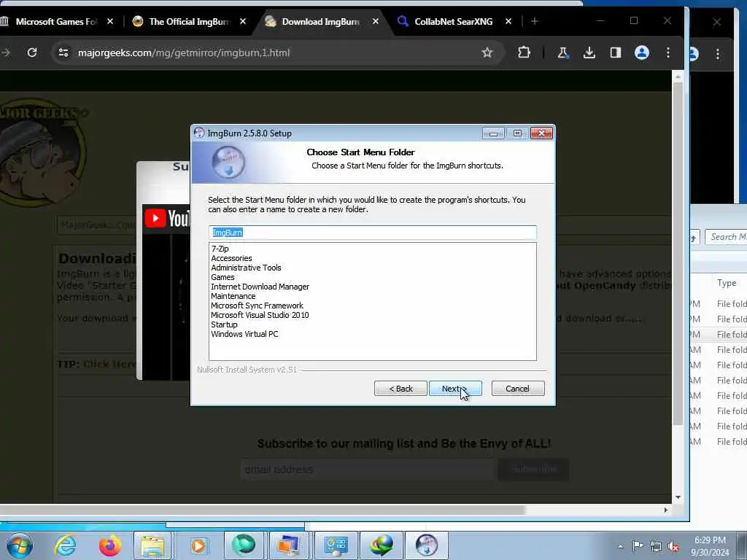The height and width of the screenshot is (560, 747).
Task: Open Action Center flag icon
Action: click(x=638, y=546)
